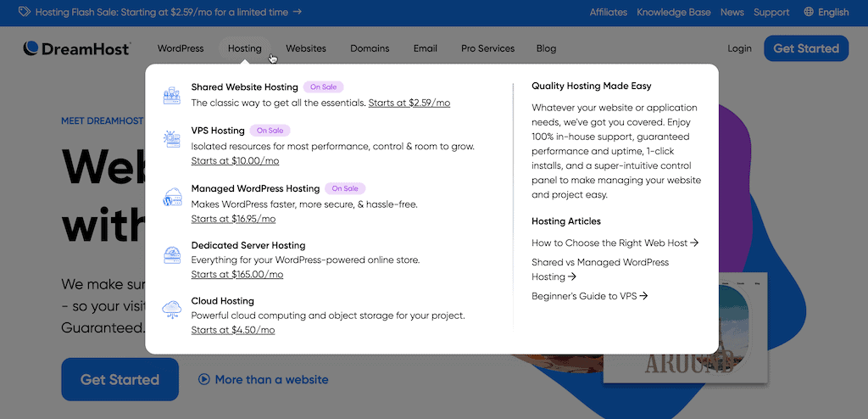Select Dedicated Server Hosting title
The image size is (868, 419).
(x=248, y=245)
